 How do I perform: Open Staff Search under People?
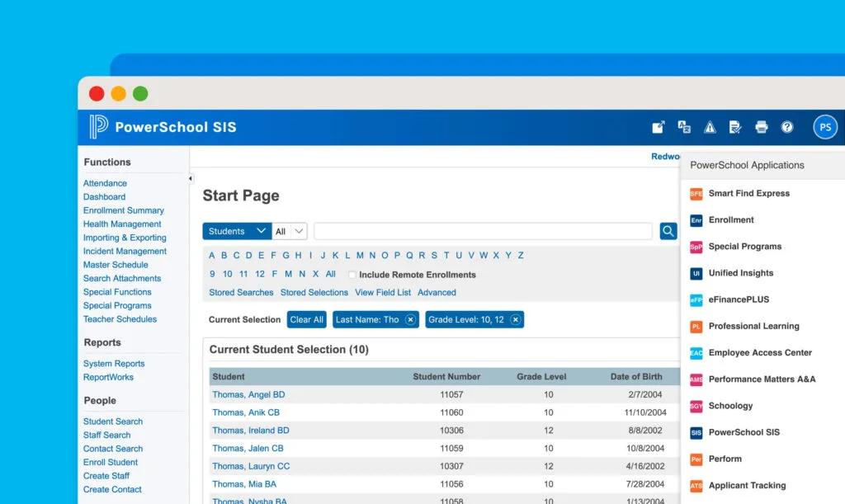pyautogui.click(x=106, y=435)
